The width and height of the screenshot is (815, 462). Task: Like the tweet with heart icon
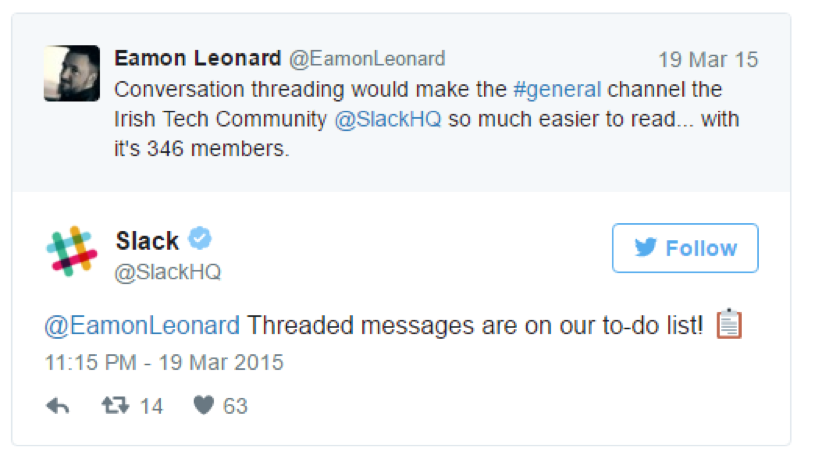[x=204, y=405]
